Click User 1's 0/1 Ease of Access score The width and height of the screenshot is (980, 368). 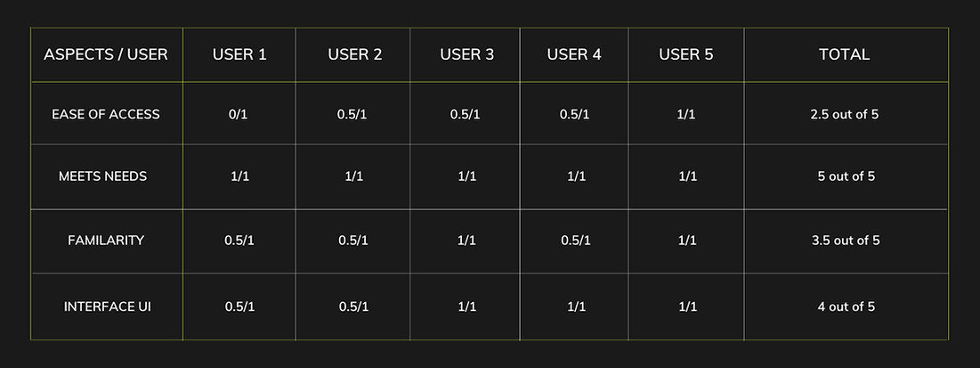(x=239, y=114)
